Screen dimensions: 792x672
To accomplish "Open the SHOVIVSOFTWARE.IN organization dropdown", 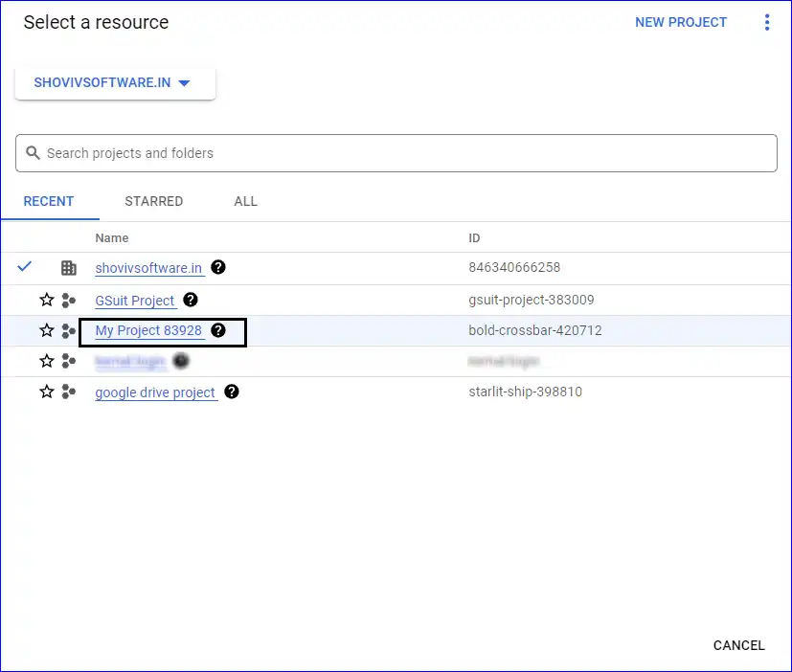I will point(114,83).
